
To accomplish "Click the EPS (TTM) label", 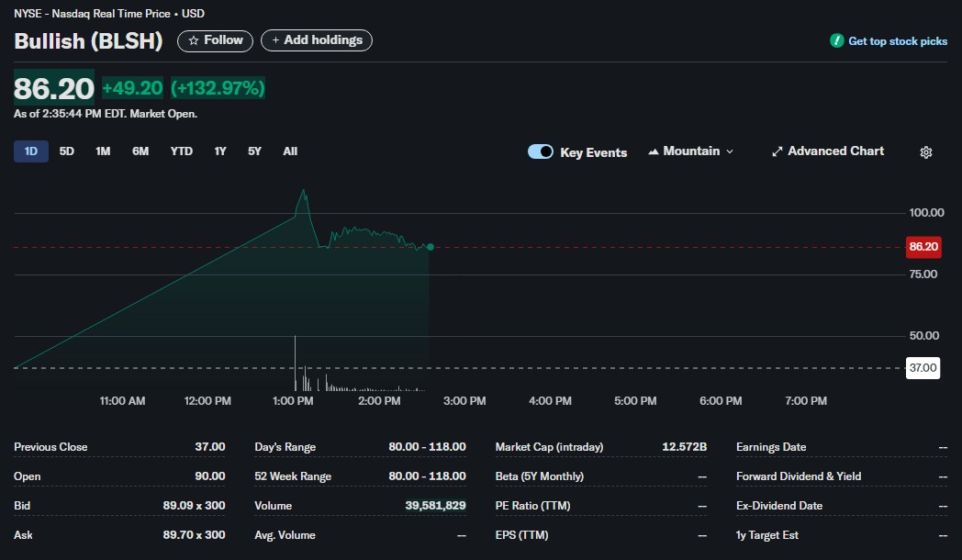I will click(521, 535).
